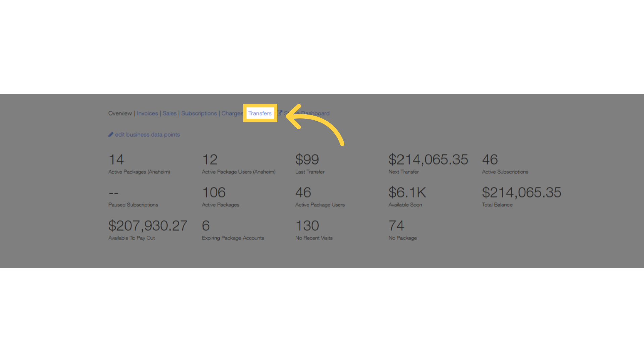Viewport: 644px width, 362px height.
Task: Go to the Invoices tab
Action: [147, 113]
